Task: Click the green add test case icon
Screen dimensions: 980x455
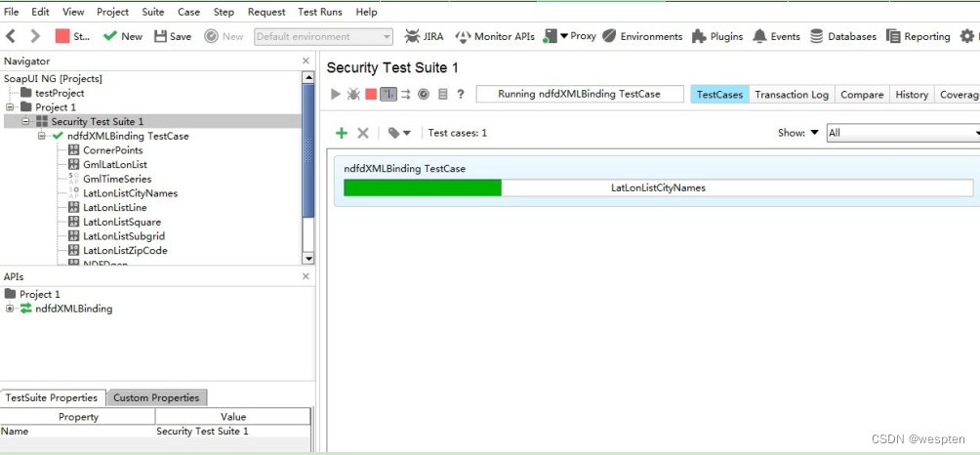Action: point(341,133)
